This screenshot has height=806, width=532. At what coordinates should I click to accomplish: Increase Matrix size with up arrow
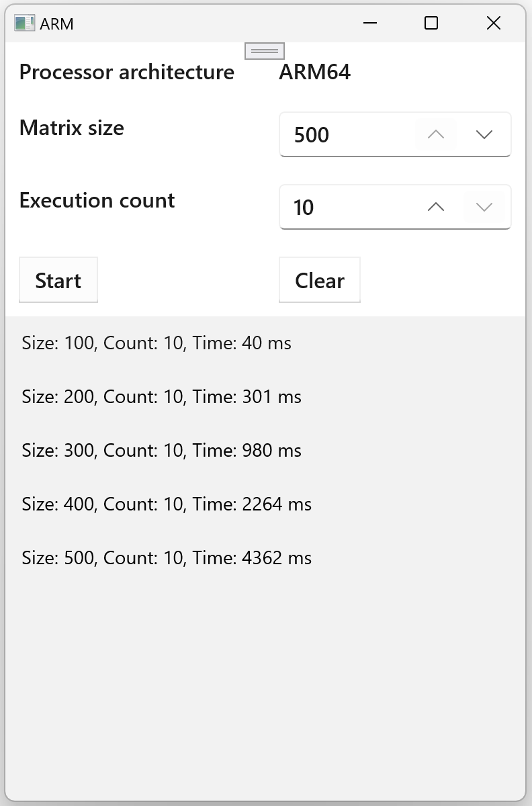pyautogui.click(x=436, y=134)
